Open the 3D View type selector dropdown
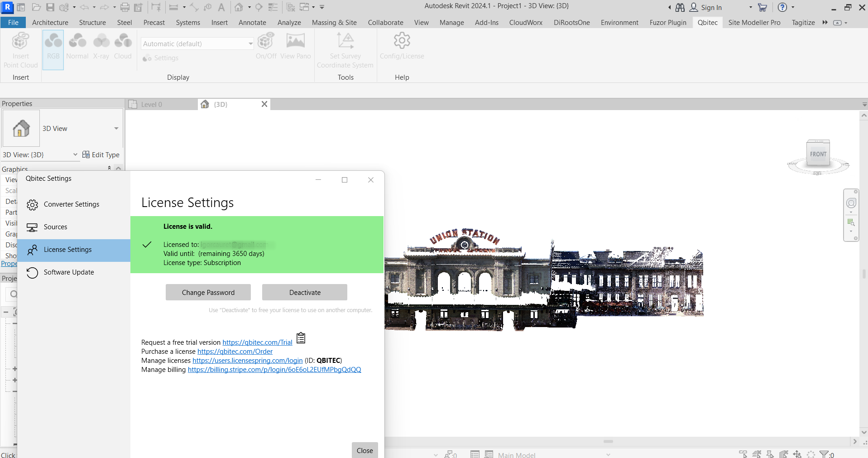 116,129
